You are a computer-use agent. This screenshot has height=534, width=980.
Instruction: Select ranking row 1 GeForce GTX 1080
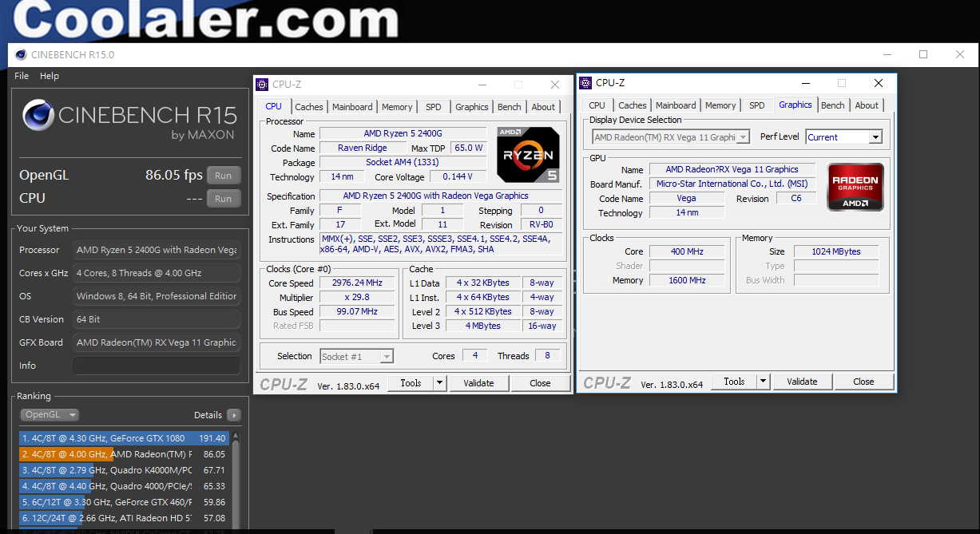(x=124, y=438)
